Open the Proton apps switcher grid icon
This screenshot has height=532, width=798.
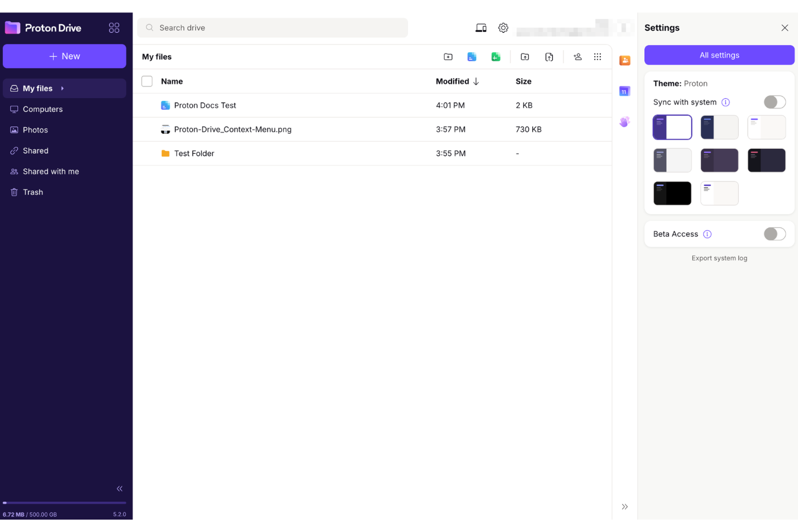click(x=114, y=27)
